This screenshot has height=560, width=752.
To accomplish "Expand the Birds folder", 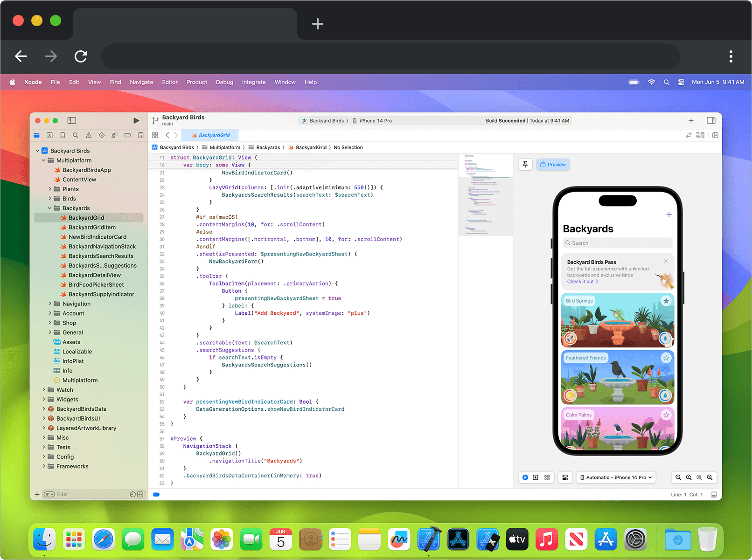I will 50,199.
